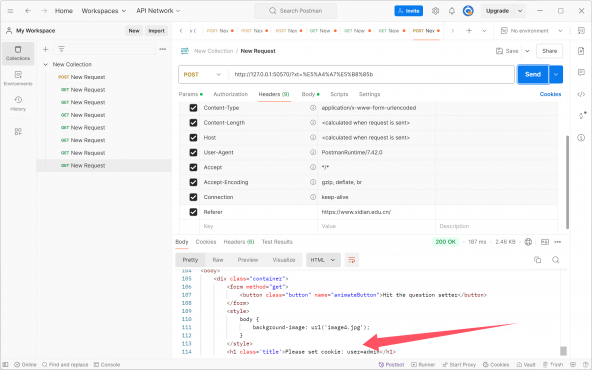Screen dimensions: 592x370
Task: Click the New button in workspace
Action: coord(134,31)
